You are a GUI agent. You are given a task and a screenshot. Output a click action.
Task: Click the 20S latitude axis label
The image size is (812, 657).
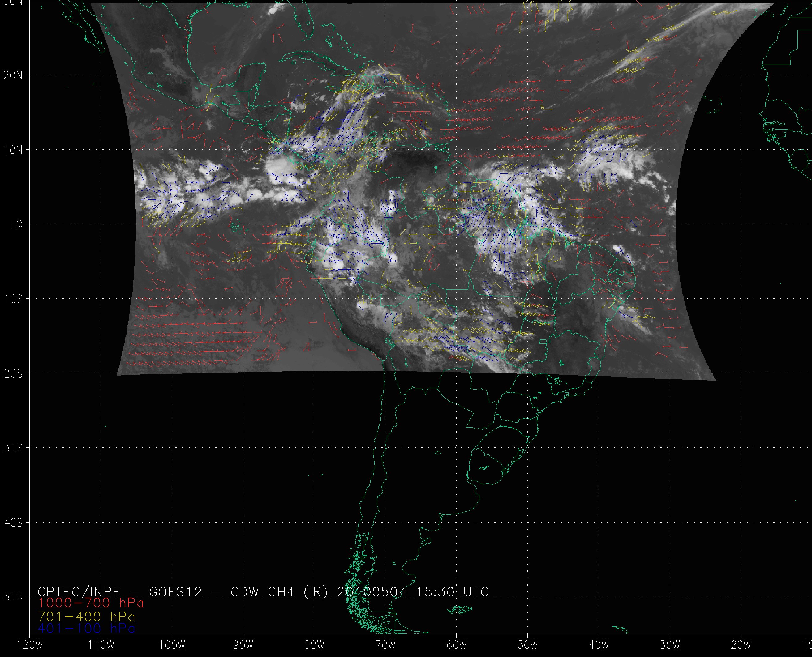pos(13,374)
